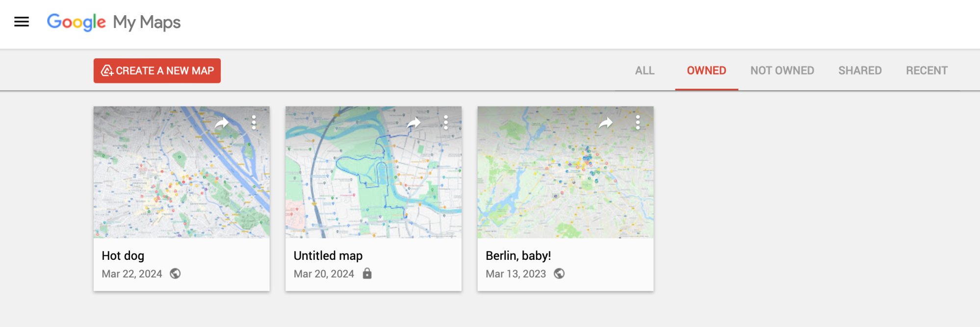Click the Hot dog map title
The image size is (980, 327).
[x=123, y=255]
